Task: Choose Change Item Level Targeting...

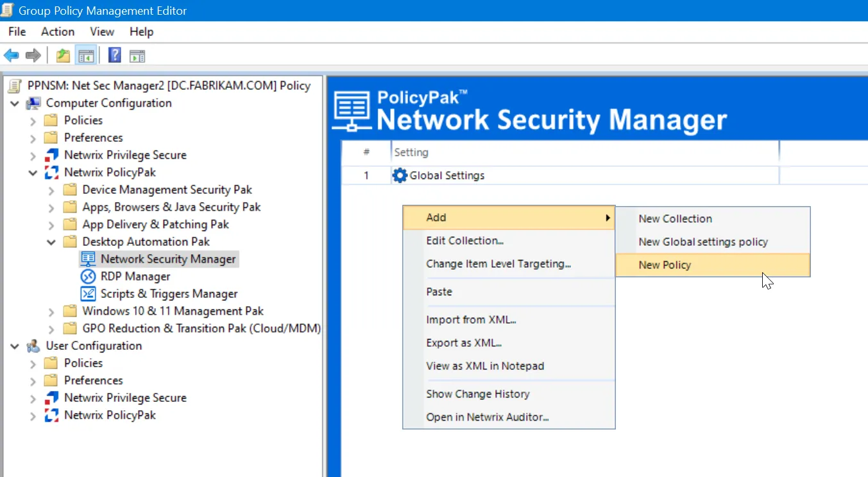Action: tap(509, 264)
